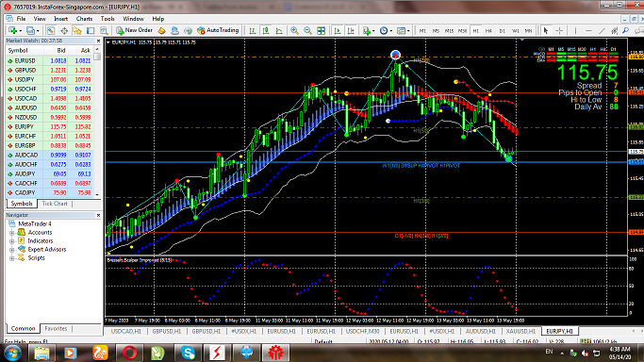Screen dimensions: 644x362
Task: Switch to the XAUUSD,H1 chart tab
Action: click(x=520, y=331)
